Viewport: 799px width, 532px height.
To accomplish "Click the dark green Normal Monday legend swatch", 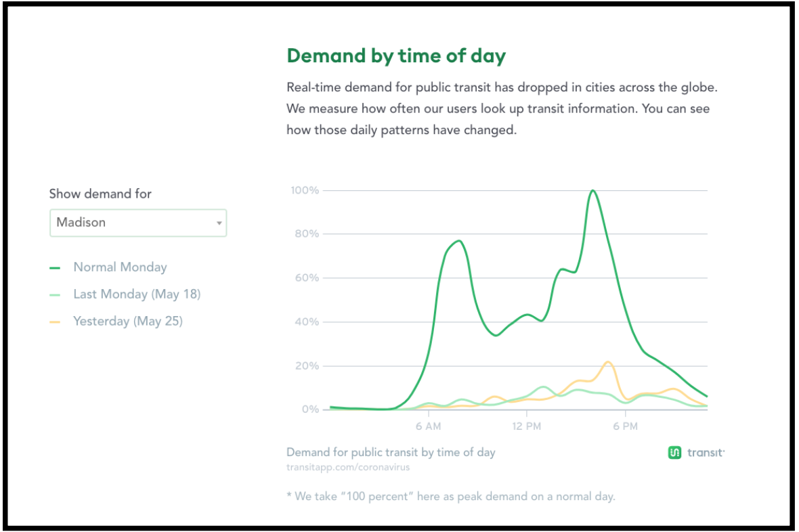I will pos(55,268).
